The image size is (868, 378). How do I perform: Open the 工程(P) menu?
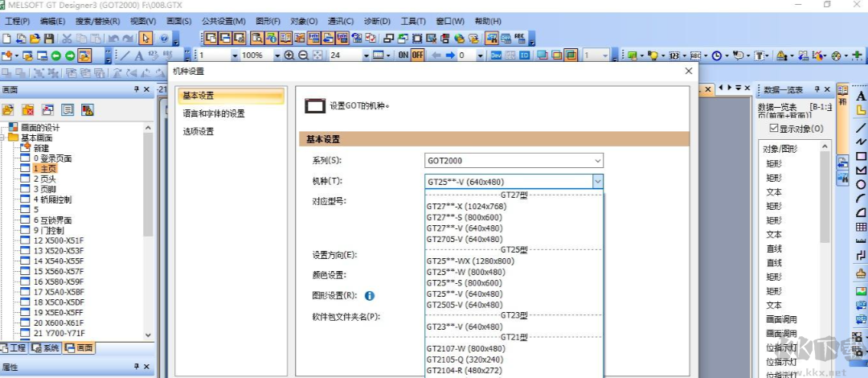click(x=17, y=21)
